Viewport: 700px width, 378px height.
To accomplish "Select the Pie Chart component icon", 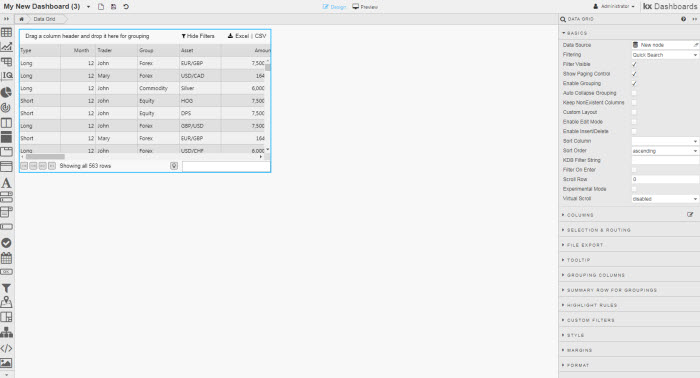I will [x=6, y=92].
